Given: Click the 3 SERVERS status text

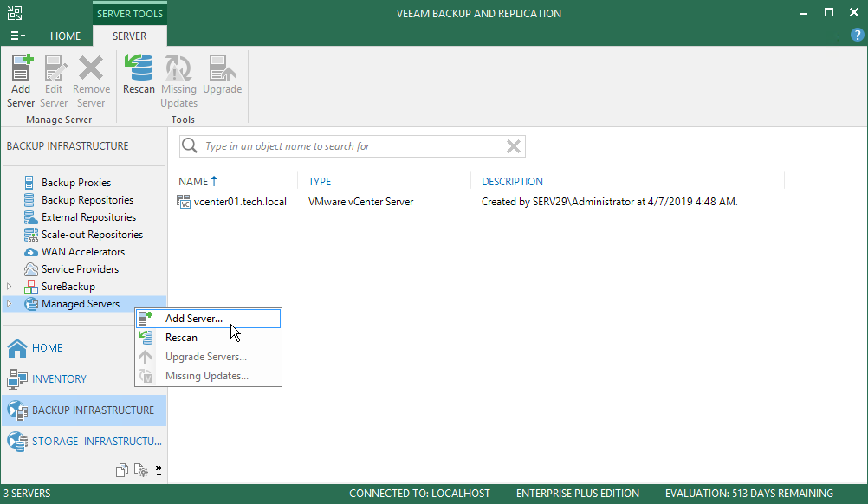Looking at the screenshot, I should [x=27, y=494].
